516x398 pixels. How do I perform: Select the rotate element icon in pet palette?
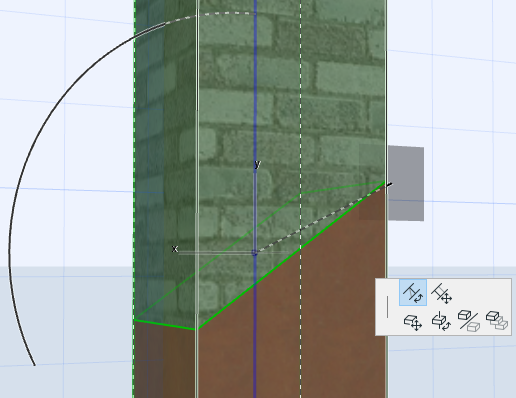click(441, 321)
